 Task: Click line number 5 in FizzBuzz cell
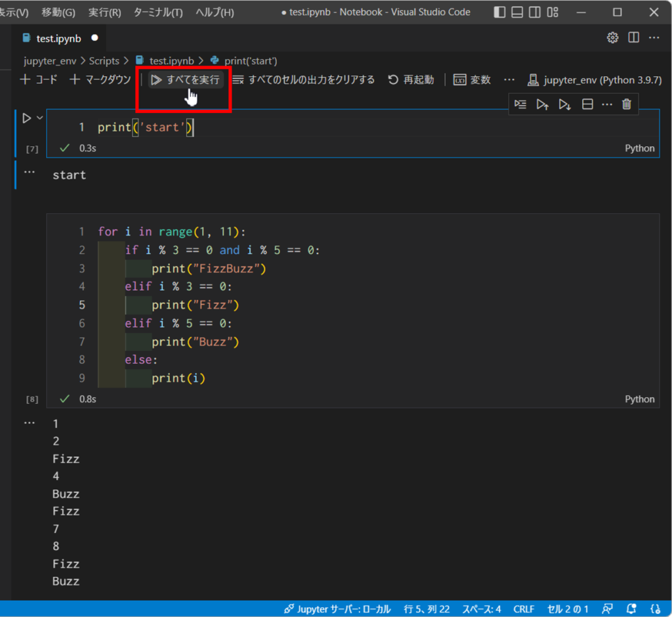[82, 305]
